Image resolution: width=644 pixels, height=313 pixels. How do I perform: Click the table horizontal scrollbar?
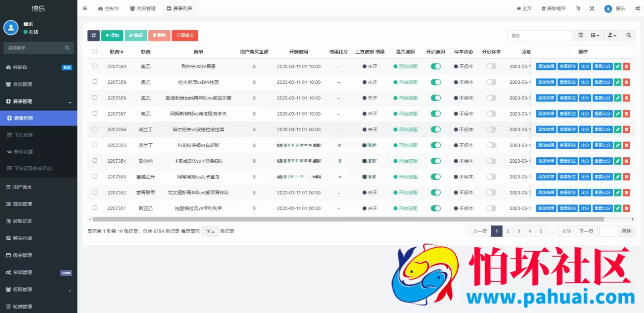348,219
